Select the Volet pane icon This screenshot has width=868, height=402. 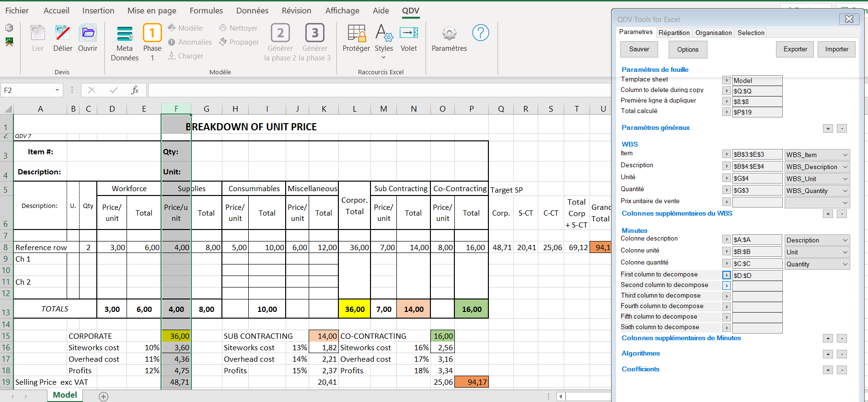[409, 34]
